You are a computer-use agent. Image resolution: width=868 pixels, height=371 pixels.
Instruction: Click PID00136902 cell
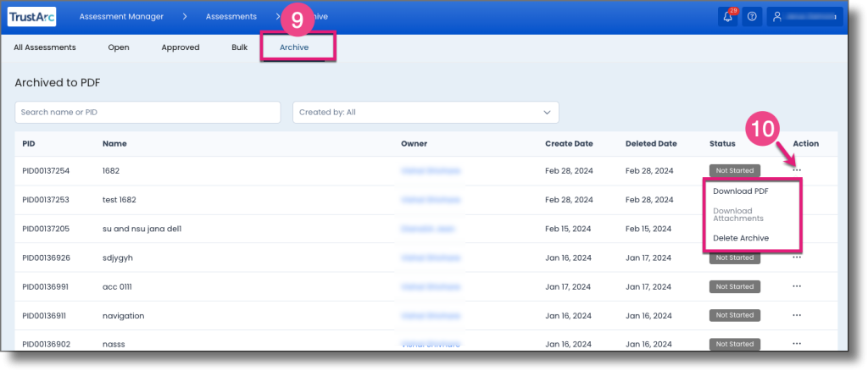coord(46,345)
